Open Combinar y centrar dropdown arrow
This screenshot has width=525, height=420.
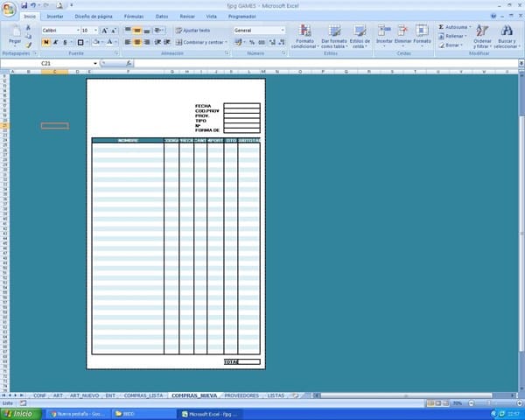coord(226,42)
